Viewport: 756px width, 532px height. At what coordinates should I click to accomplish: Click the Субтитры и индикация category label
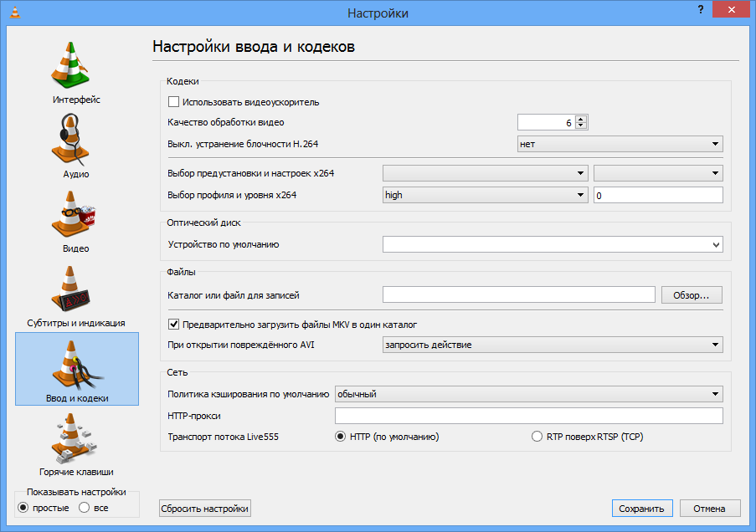(76, 323)
